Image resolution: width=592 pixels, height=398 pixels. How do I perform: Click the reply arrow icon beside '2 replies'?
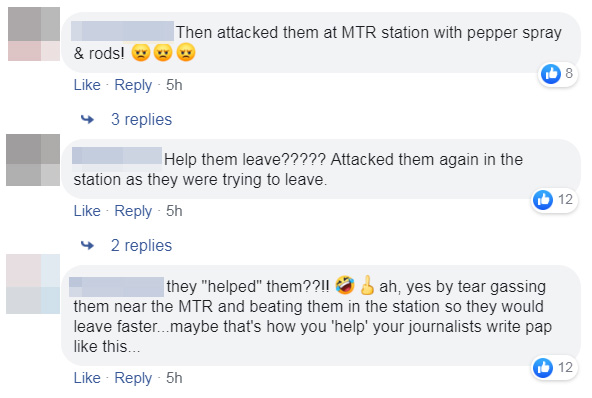pos(87,246)
